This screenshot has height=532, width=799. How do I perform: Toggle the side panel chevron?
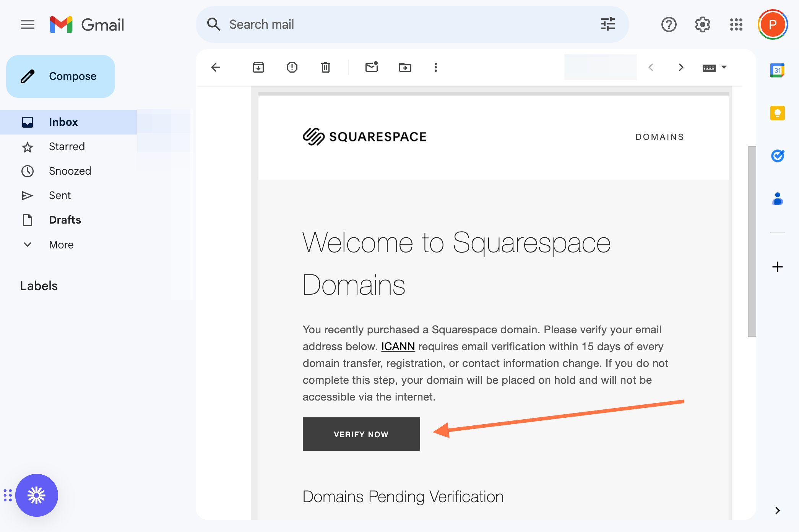pyautogui.click(x=778, y=511)
